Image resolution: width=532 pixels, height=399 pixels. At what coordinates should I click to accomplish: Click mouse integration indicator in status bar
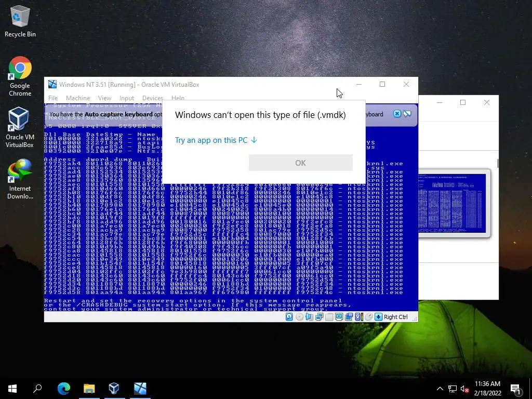pos(369,317)
